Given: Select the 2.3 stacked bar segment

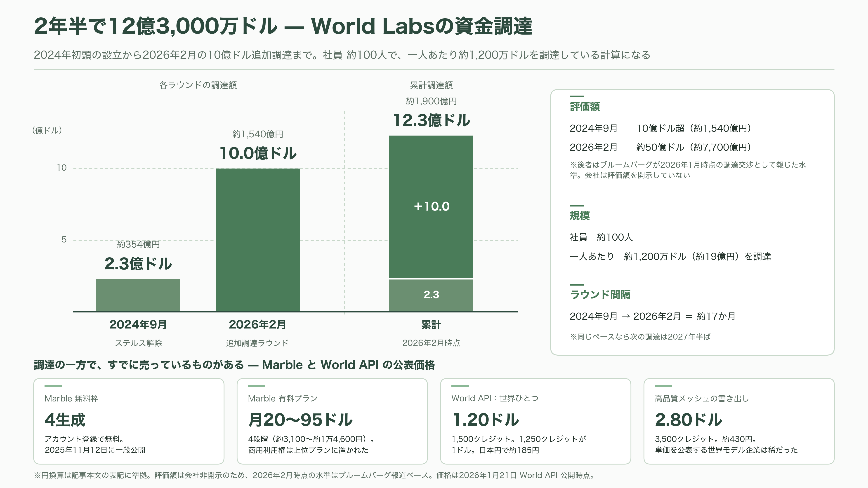Looking at the screenshot, I should [x=431, y=295].
